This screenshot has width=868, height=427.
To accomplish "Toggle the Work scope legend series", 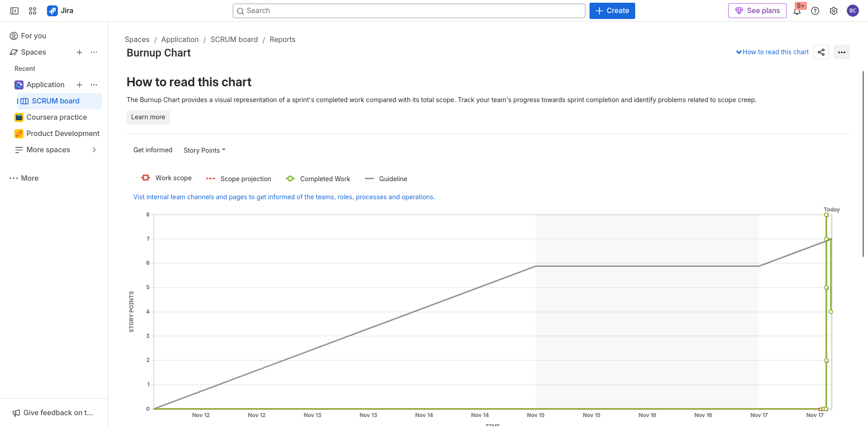I will (166, 178).
